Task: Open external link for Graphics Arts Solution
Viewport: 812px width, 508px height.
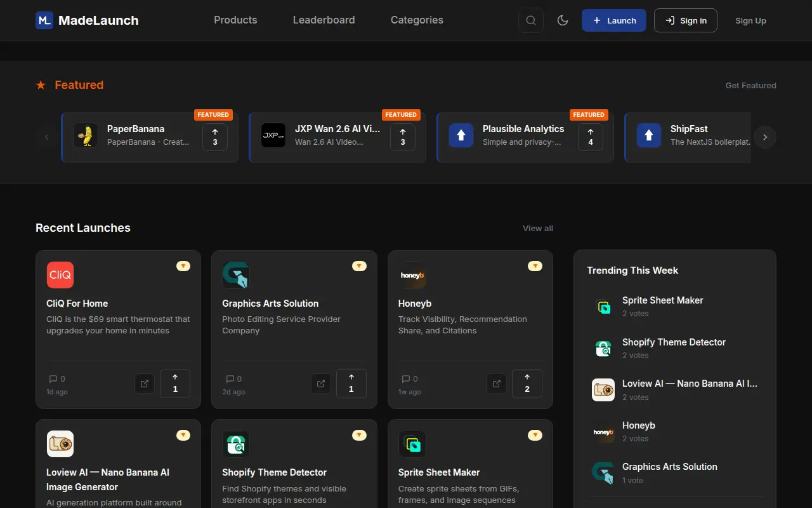Action: pyautogui.click(x=321, y=384)
